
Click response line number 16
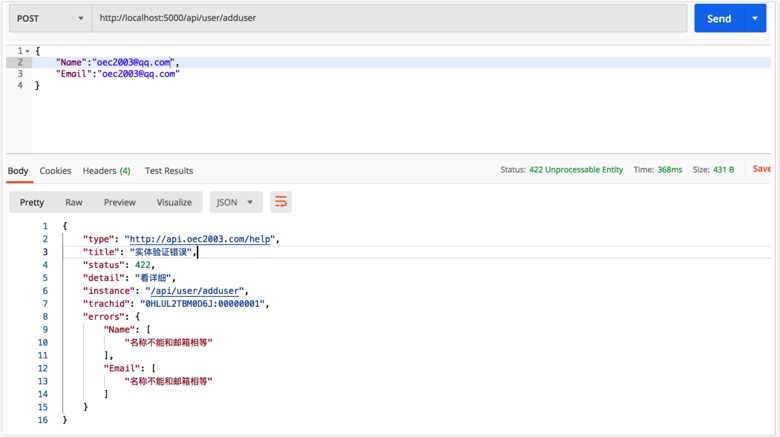pyautogui.click(x=43, y=420)
